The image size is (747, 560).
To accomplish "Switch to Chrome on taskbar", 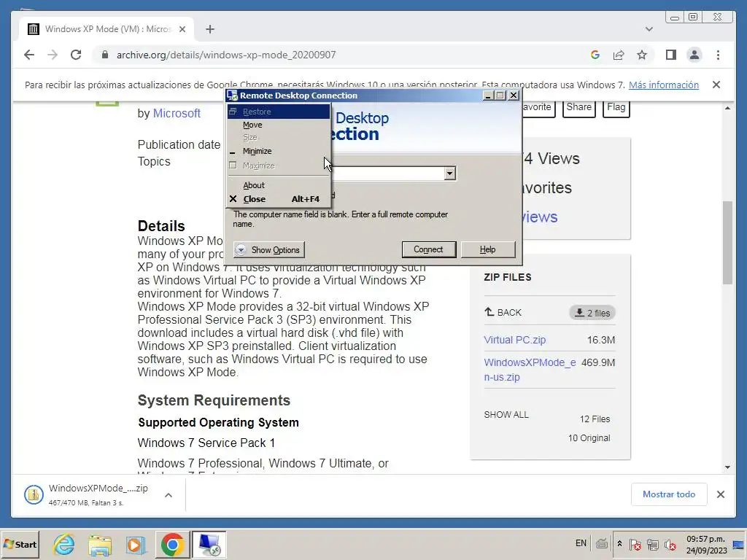I will tap(172, 544).
